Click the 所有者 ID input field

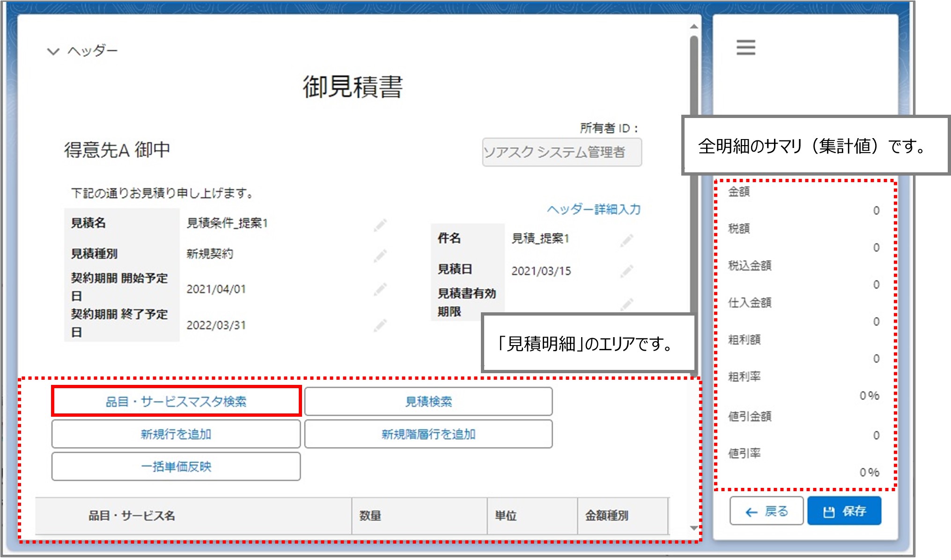tap(561, 152)
